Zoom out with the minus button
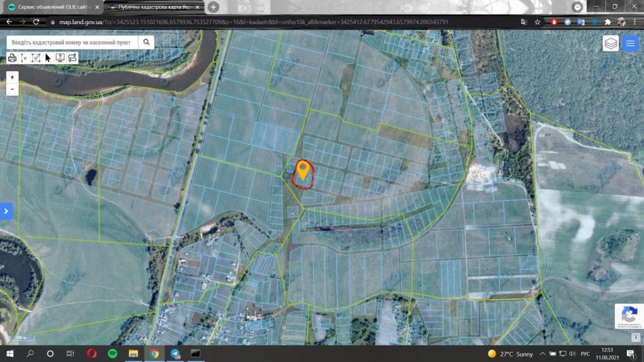Viewport: 644px width, 362px height. click(x=12, y=89)
